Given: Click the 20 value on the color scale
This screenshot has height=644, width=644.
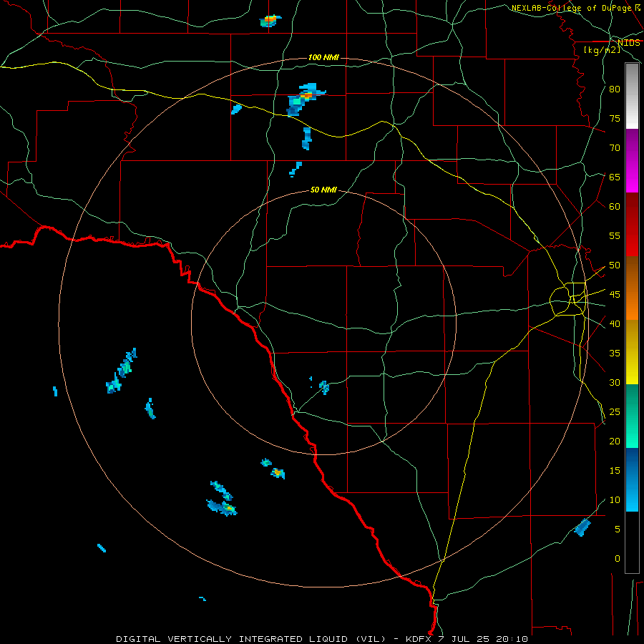Looking at the screenshot, I should [x=615, y=441].
